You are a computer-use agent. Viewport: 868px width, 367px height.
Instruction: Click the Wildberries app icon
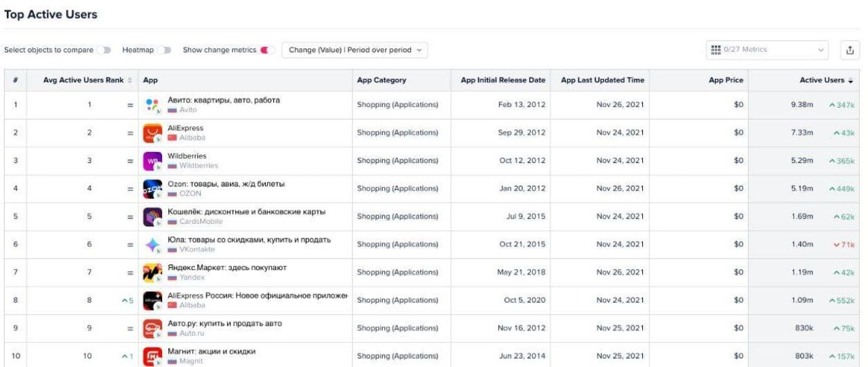[153, 161]
